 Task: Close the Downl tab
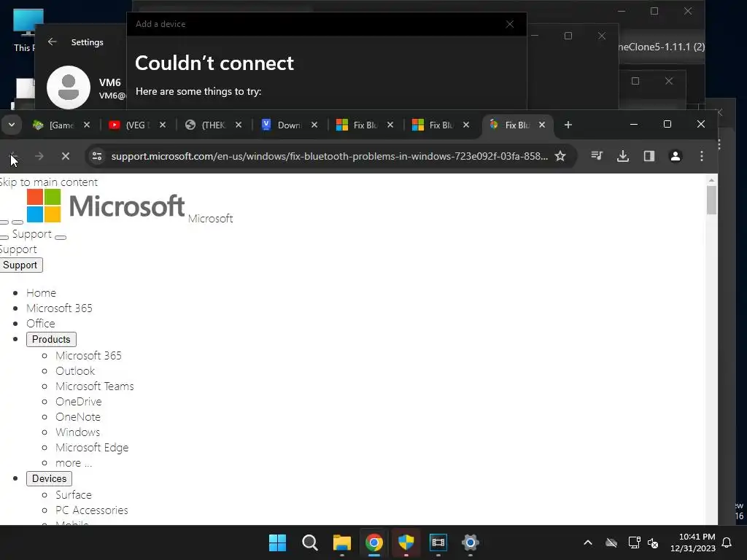pos(314,125)
